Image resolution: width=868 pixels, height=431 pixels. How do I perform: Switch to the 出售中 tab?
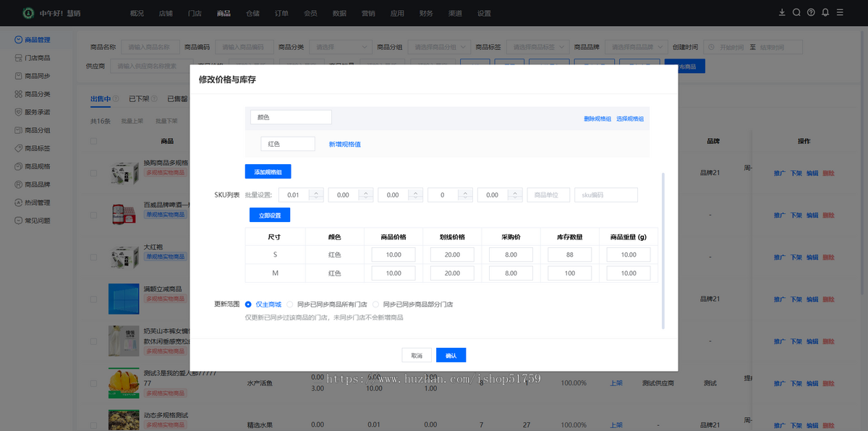point(101,99)
